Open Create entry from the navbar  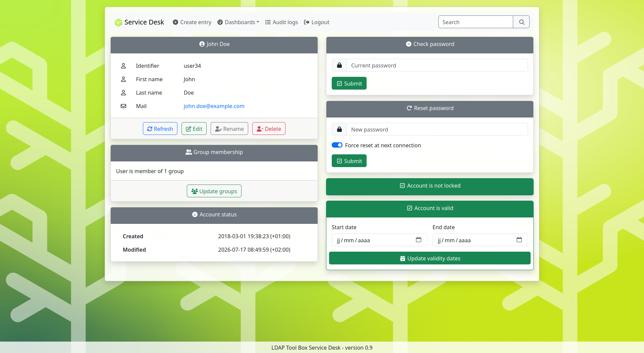pyautogui.click(x=192, y=22)
